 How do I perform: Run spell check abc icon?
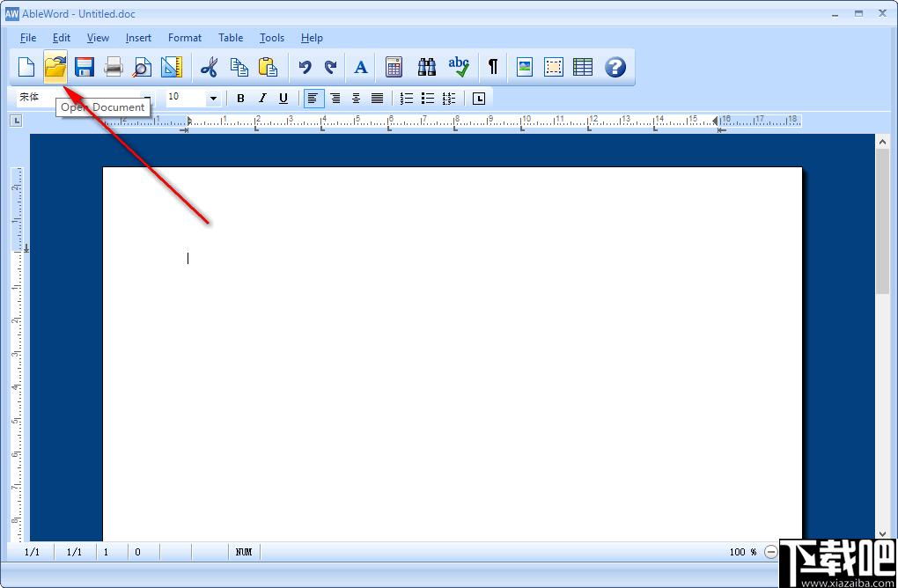pos(459,67)
